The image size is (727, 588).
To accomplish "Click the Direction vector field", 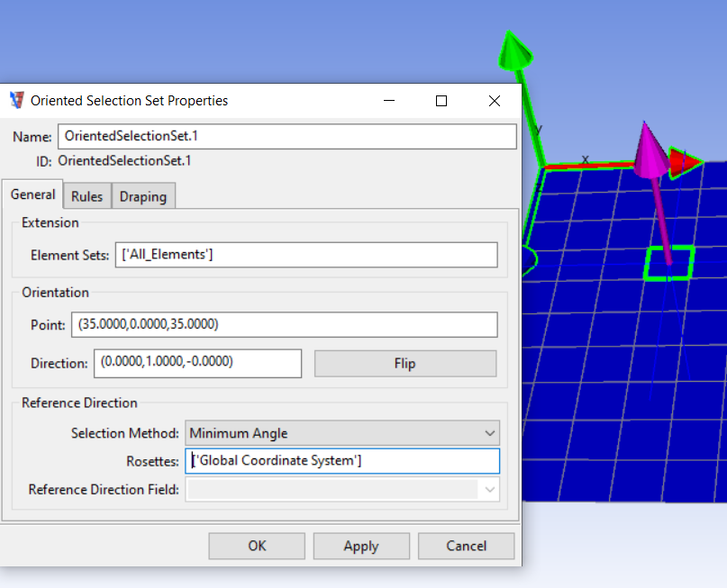I will coord(197,363).
